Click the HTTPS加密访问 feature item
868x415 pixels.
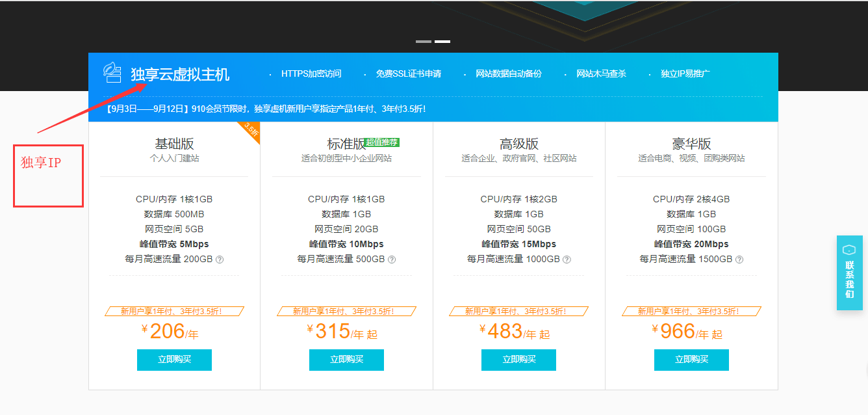[x=311, y=74]
